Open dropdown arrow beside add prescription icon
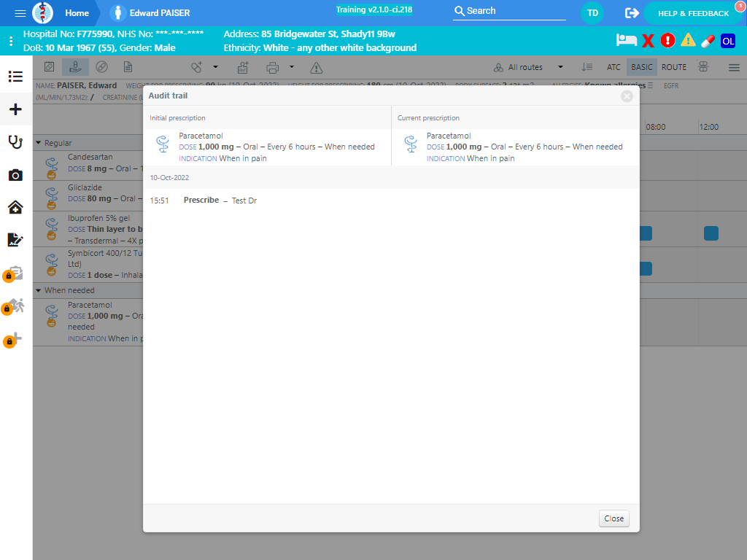Image resolution: width=747 pixels, height=560 pixels. click(x=215, y=67)
